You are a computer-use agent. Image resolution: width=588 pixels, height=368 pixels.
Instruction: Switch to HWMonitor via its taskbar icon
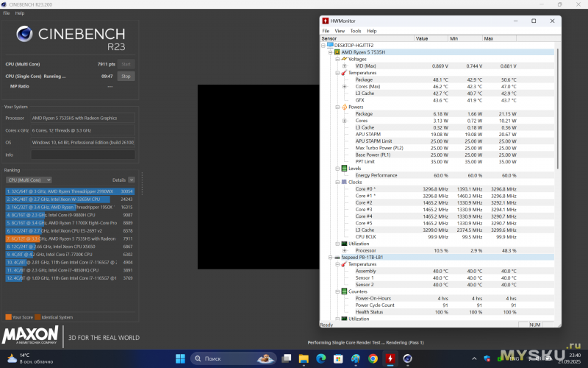390,358
